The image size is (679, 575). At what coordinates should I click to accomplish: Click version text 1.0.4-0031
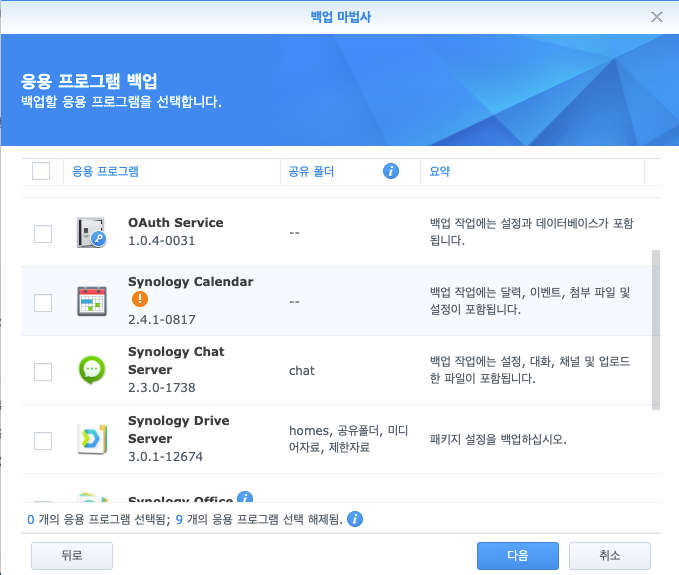(162, 241)
